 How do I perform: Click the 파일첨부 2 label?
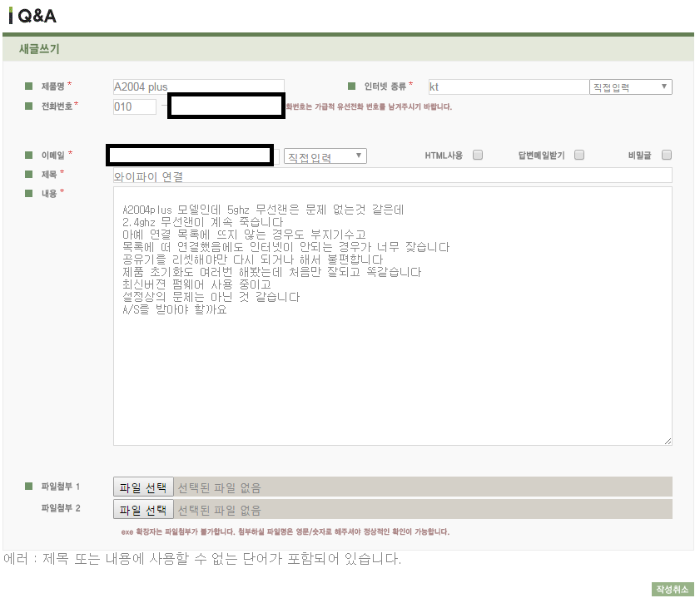tap(61, 508)
